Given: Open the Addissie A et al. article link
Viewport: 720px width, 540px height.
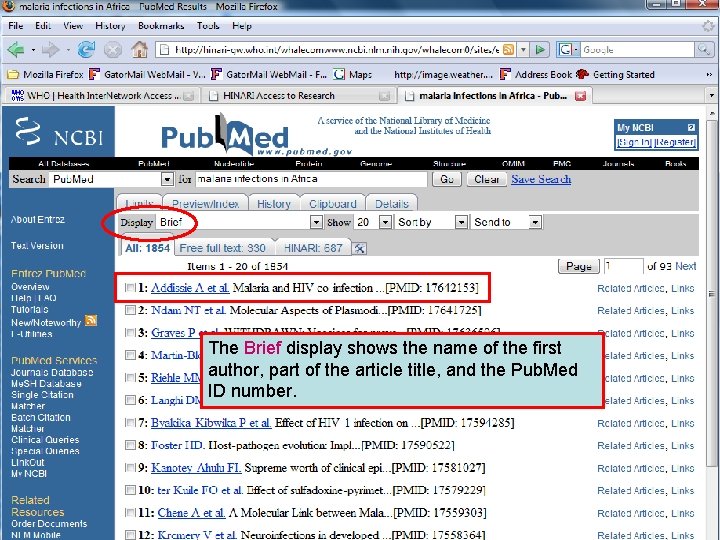Looking at the screenshot, I should click(x=190, y=288).
